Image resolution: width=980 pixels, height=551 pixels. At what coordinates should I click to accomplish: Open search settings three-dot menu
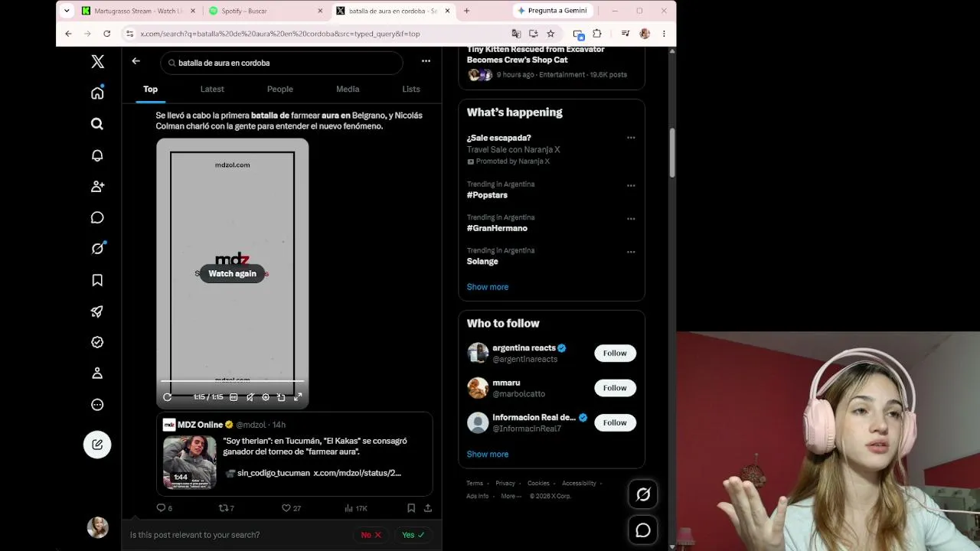[426, 61]
